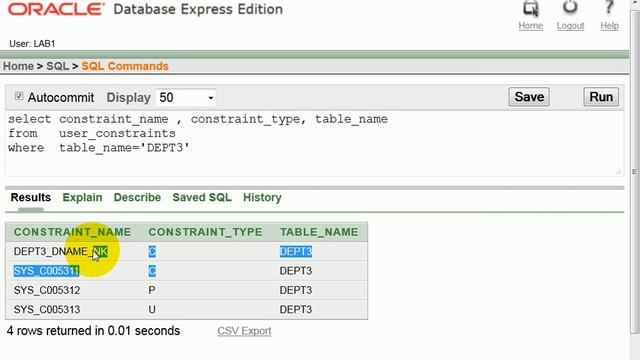
Task: Open the Help text link
Action: tap(609, 26)
